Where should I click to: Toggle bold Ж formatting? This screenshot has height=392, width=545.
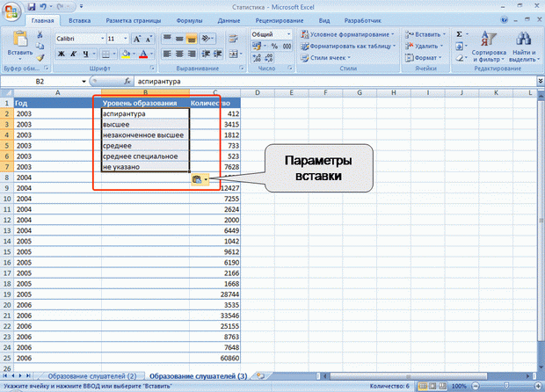62,54
